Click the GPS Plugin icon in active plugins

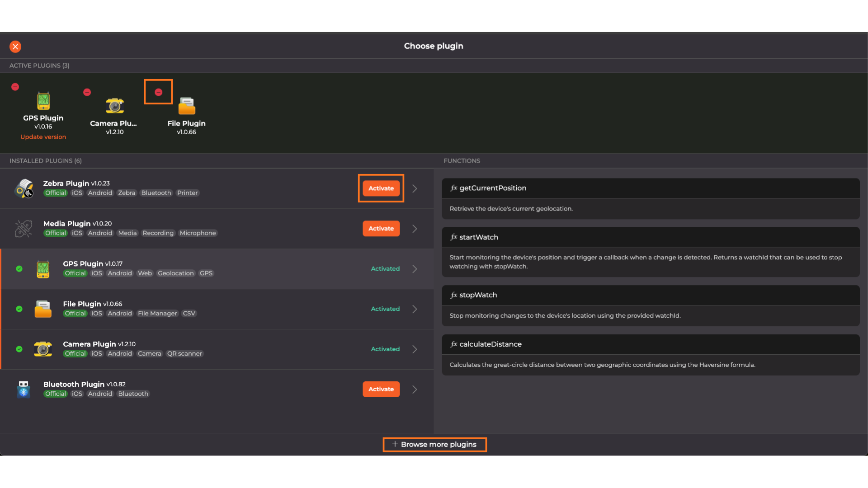[x=43, y=101]
